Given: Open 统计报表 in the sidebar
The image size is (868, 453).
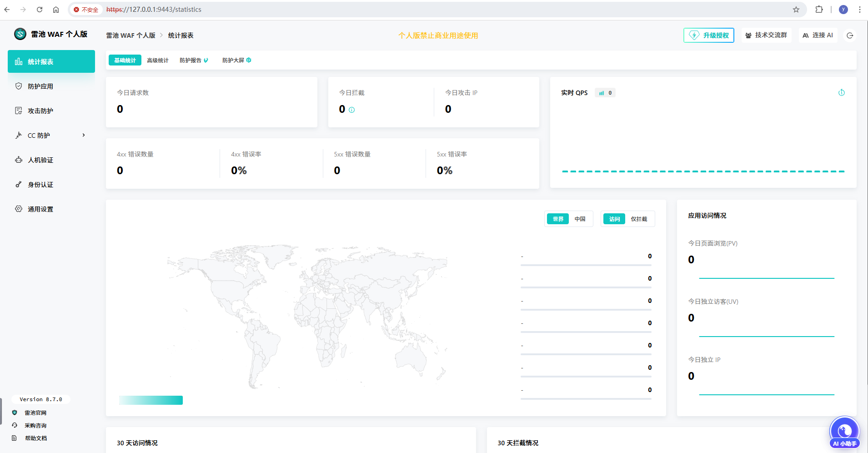Looking at the screenshot, I should (x=51, y=61).
